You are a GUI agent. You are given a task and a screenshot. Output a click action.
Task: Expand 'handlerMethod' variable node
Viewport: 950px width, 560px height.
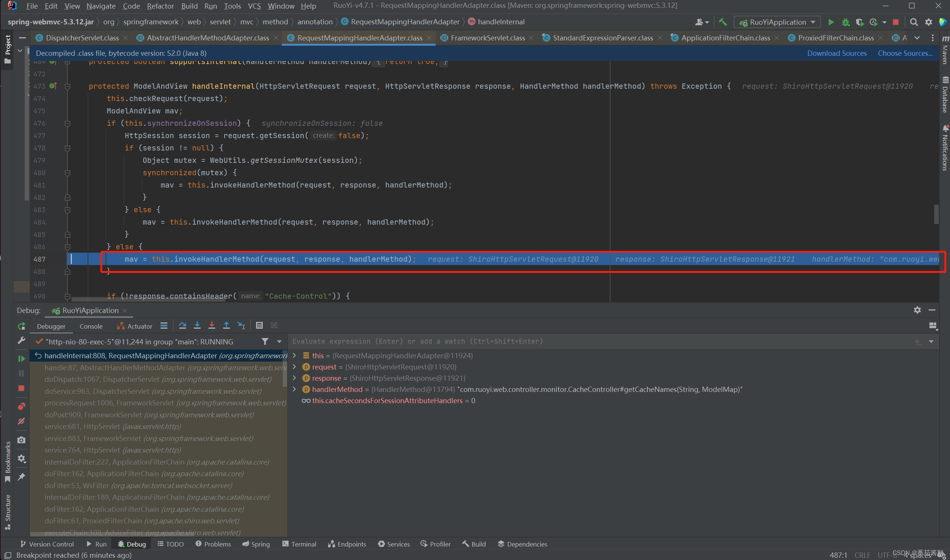click(295, 389)
